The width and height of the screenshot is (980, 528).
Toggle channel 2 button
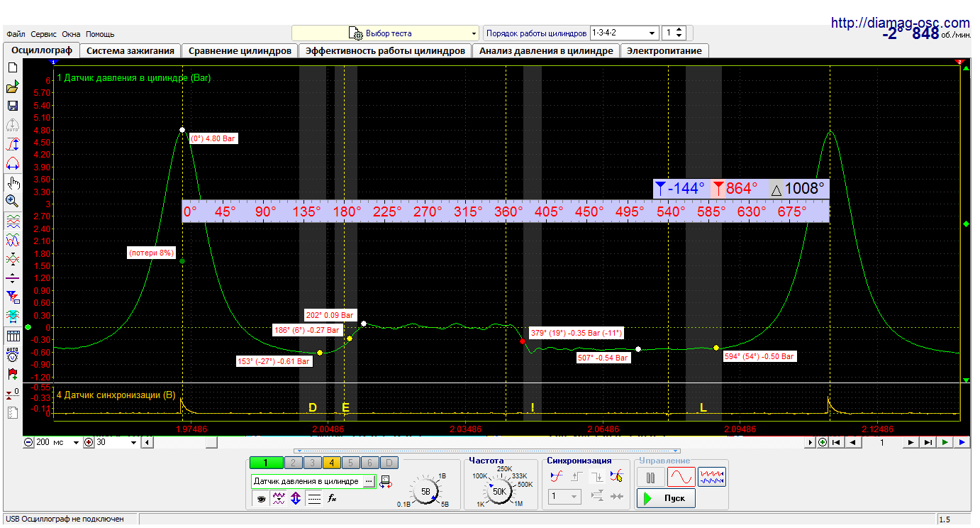tap(293, 463)
